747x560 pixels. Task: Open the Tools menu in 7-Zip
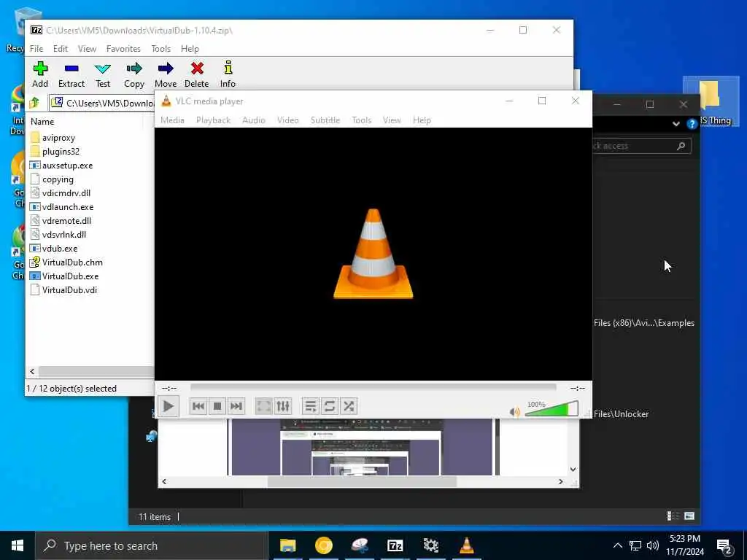160,49
